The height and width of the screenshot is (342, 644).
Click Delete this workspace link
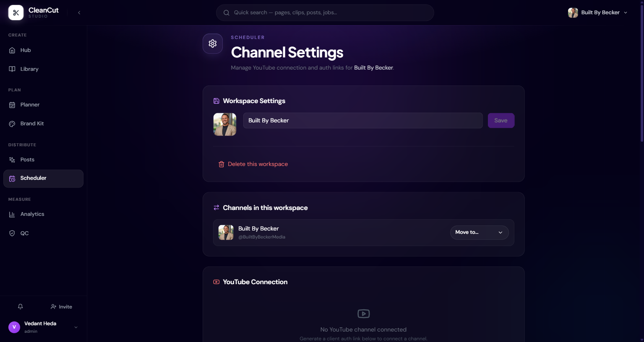click(x=253, y=164)
